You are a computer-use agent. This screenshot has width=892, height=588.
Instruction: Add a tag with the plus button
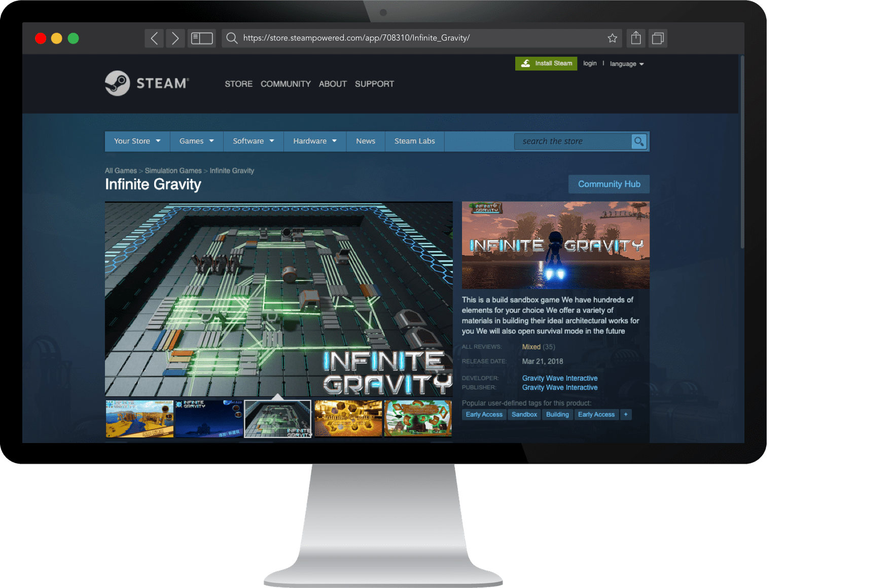626,415
